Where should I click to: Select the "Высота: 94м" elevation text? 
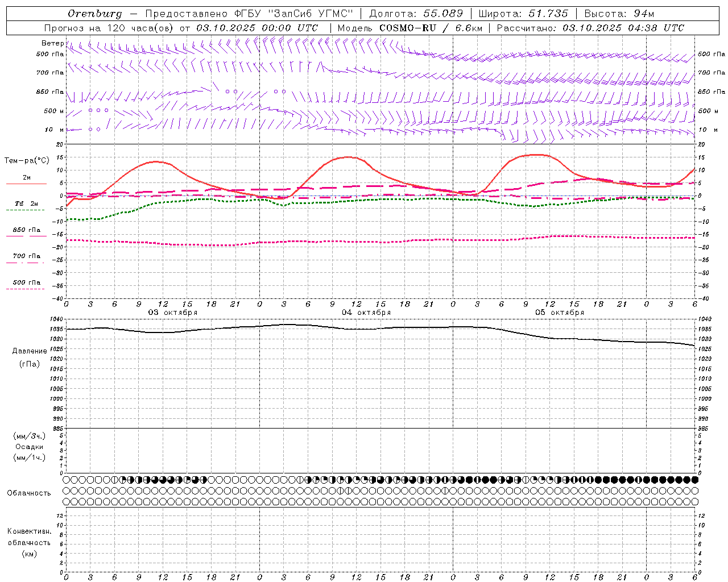[620, 14]
